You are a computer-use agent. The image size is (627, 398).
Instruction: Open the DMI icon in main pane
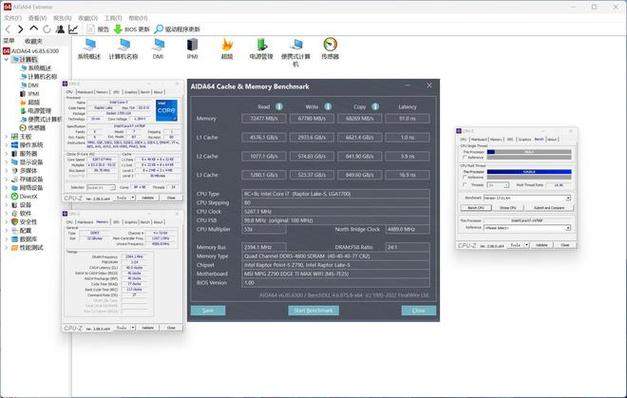click(158, 49)
